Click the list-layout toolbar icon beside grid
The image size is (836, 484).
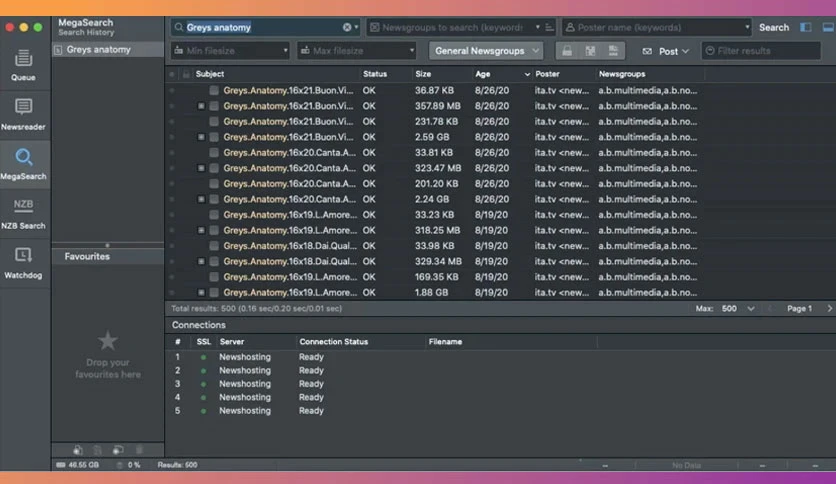click(x=613, y=51)
